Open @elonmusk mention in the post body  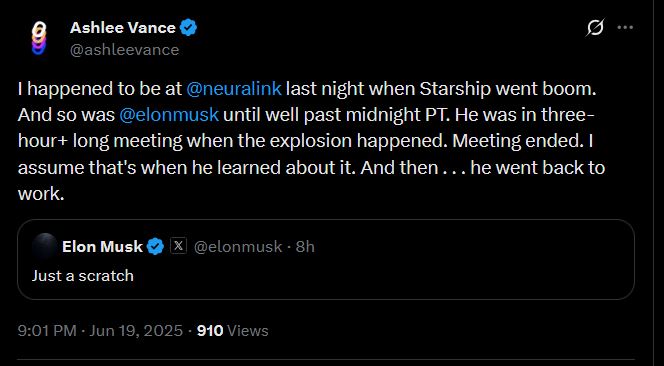tap(169, 115)
